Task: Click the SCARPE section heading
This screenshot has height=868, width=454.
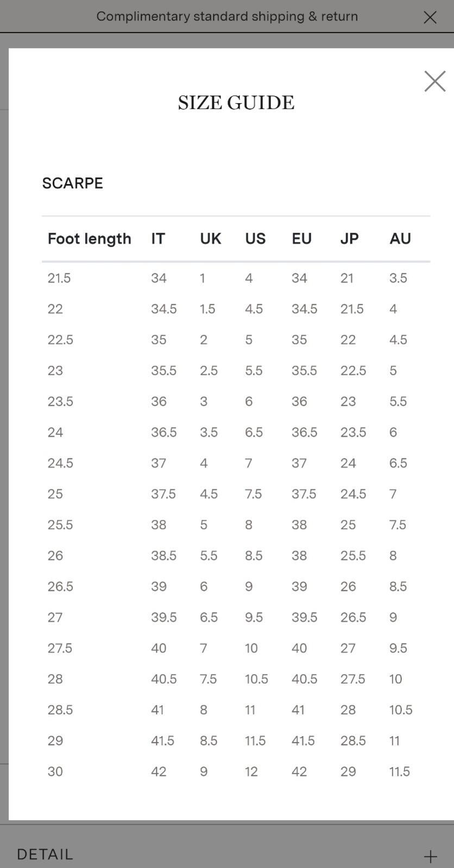Action: (x=73, y=183)
